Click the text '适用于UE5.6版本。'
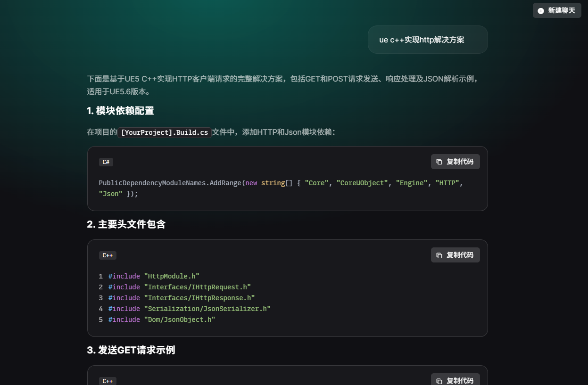 point(118,91)
